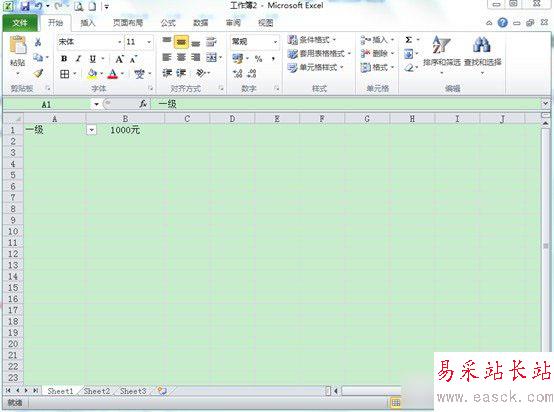Click Excel Help question mark icon

pyautogui.click(x=502, y=23)
